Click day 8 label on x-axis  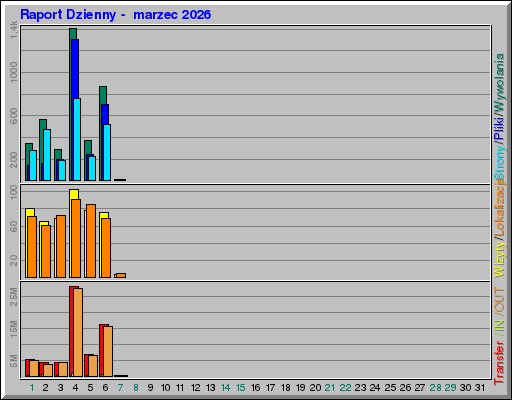pos(136,388)
